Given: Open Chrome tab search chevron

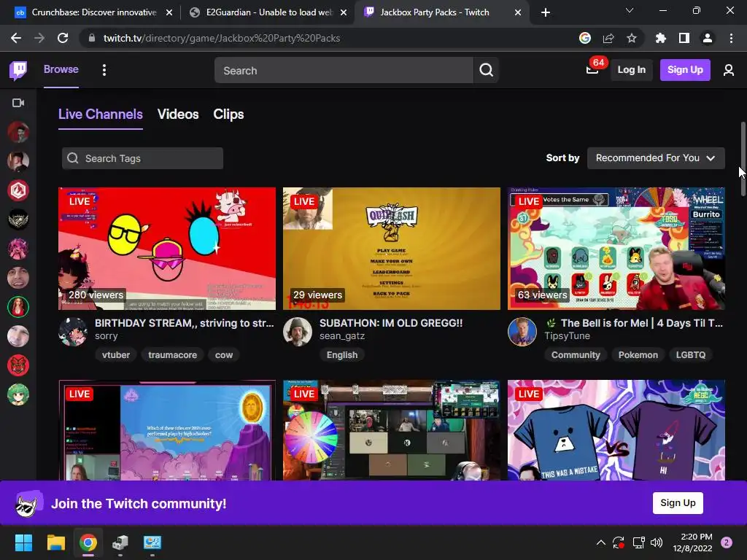Looking at the screenshot, I should 630,10.
